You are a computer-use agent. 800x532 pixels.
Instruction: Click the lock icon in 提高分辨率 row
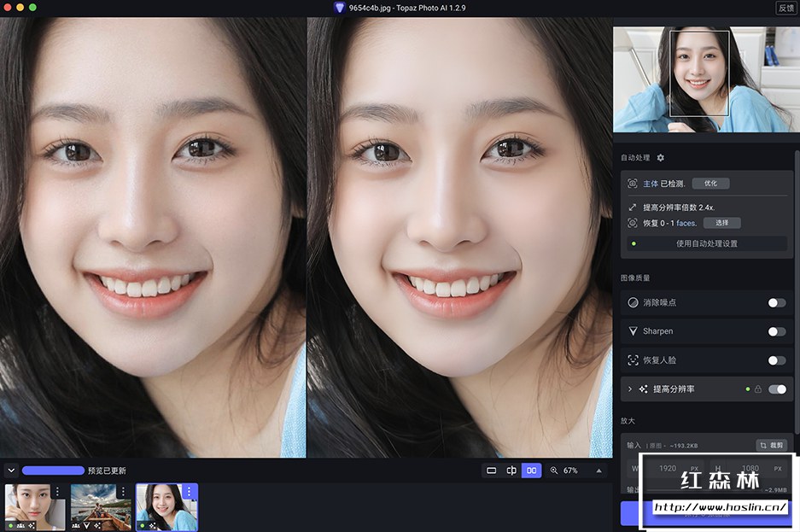(x=758, y=389)
